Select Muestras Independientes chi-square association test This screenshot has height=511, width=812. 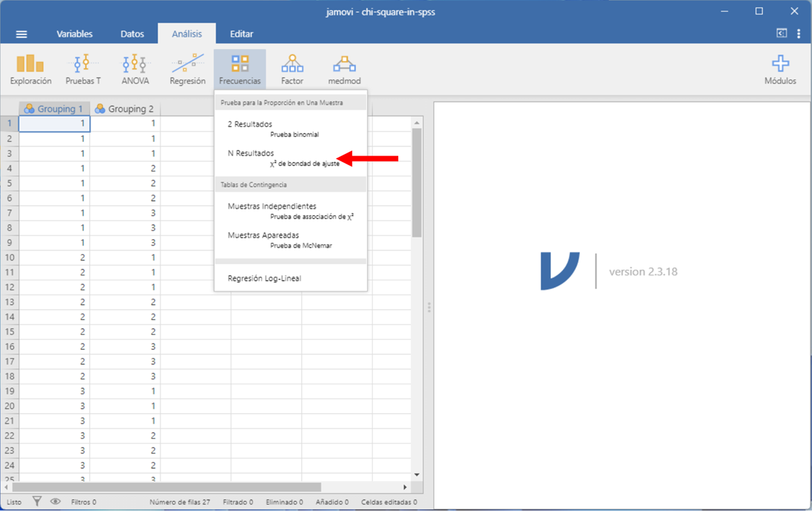click(x=290, y=211)
